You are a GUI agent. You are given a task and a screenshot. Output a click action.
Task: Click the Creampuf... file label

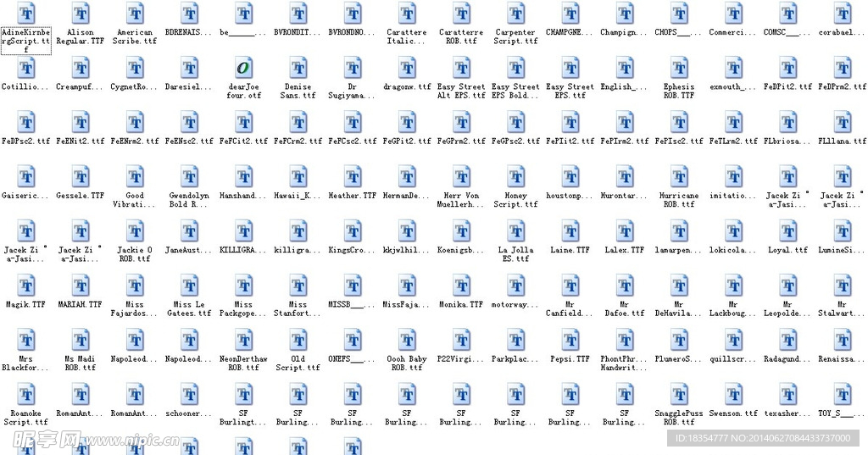click(x=80, y=86)
